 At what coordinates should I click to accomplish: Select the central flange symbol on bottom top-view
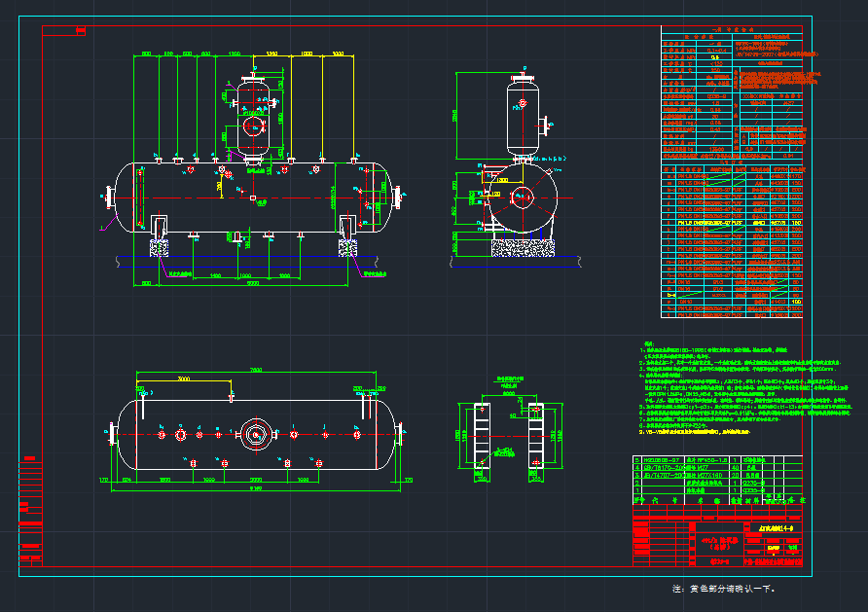(x=255, y=435)
